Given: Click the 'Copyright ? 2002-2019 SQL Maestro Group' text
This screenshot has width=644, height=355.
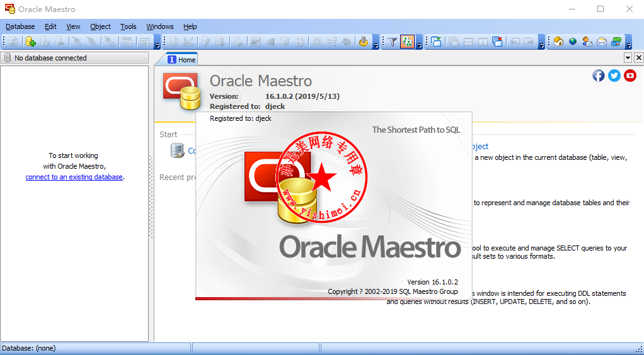Looking at the screenshot, I should click(393, 291).
